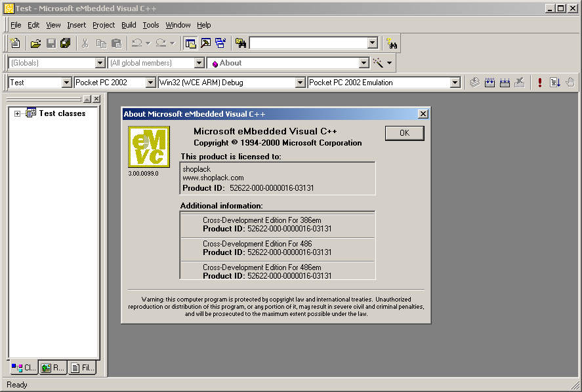Click the WizardBar actions wand icon

[378, 63]
